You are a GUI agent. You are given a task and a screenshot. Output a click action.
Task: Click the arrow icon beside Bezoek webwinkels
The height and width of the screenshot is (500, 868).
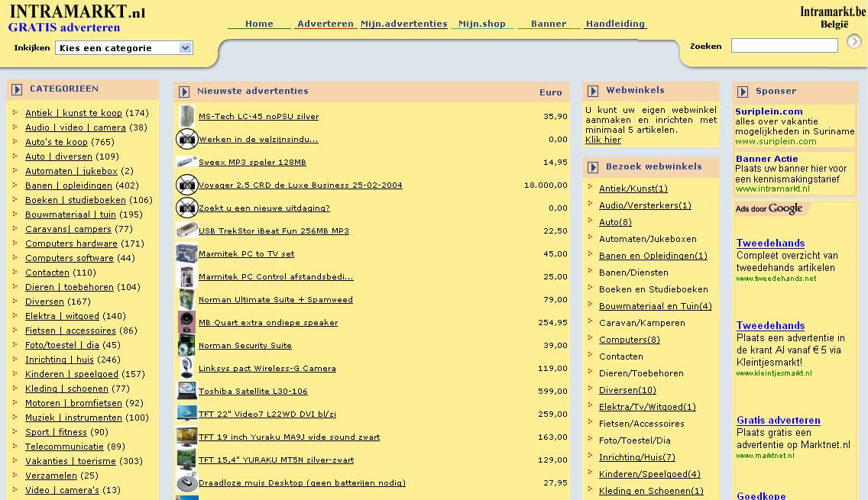[593, 168]
